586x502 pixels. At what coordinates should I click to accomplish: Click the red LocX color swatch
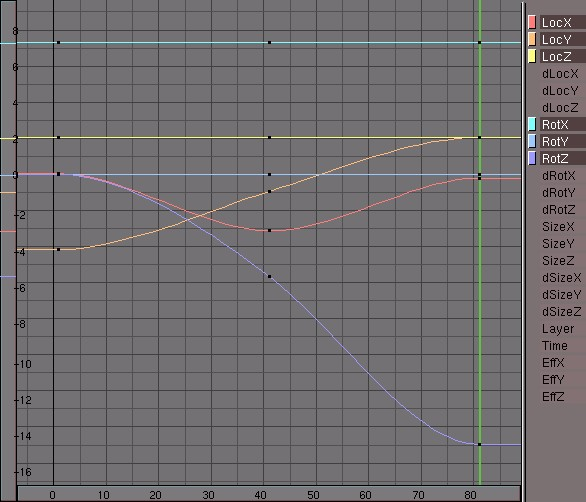532,22
